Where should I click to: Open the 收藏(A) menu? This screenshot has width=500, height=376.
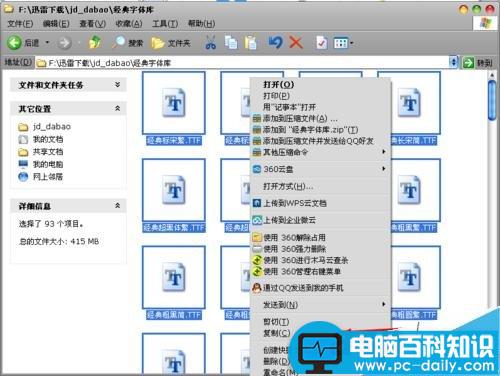tap(129, 24)
